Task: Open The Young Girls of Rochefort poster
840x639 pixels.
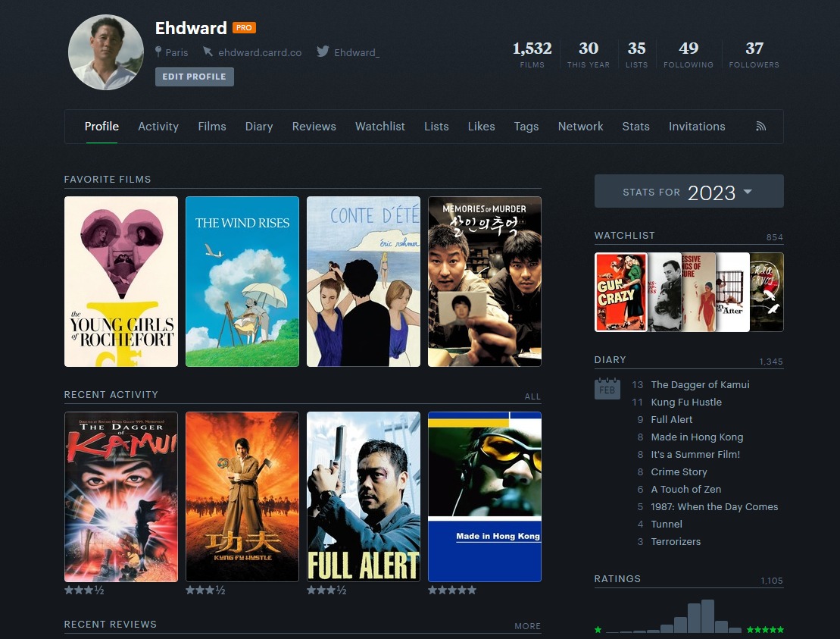Action: coord(121,281)
